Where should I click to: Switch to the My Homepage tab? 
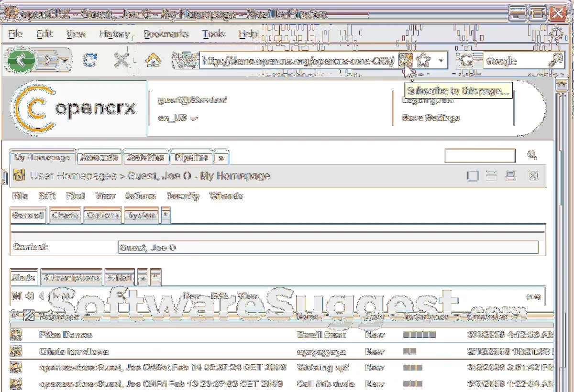[x=42, y=157]
